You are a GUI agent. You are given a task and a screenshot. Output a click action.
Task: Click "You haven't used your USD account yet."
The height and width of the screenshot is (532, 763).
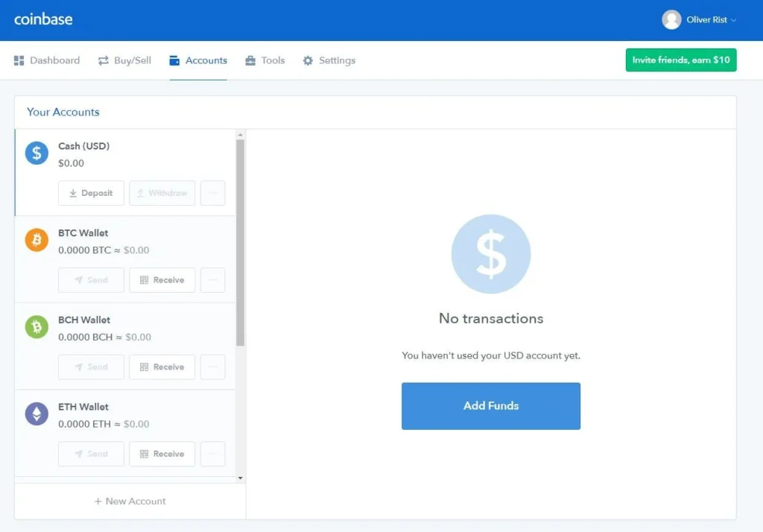point(490,355)
